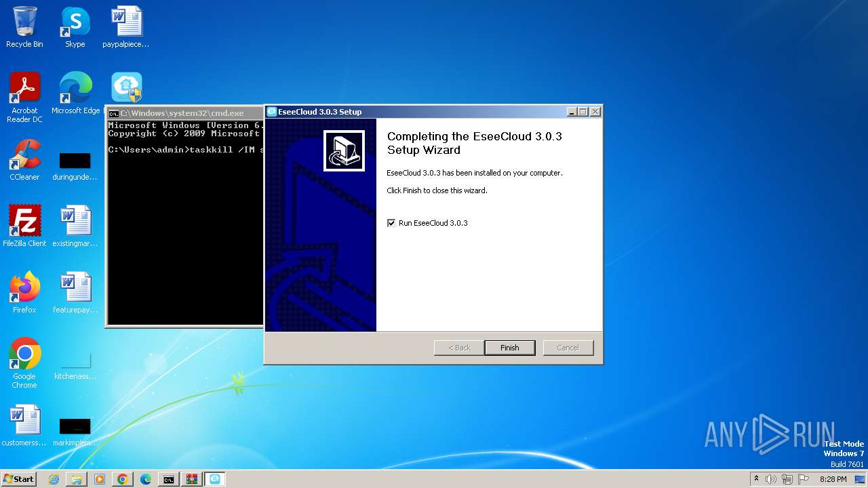Open Google Chrome desktop shortcut

pyautogui.click(x=24, y=363)
